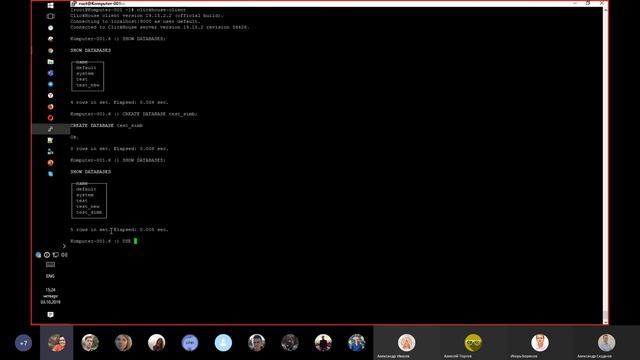Open Task View from the taskbar

(50, 16)
